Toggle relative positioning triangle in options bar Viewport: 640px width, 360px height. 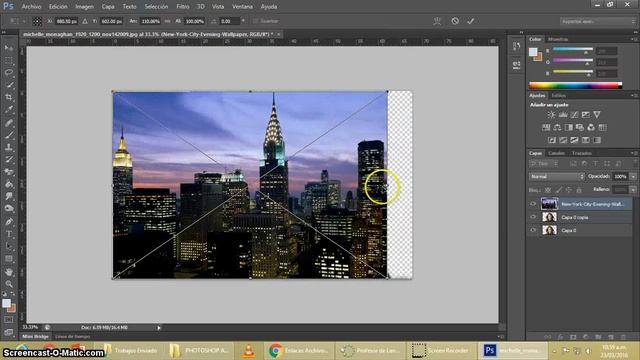click(x=85, y=21)
